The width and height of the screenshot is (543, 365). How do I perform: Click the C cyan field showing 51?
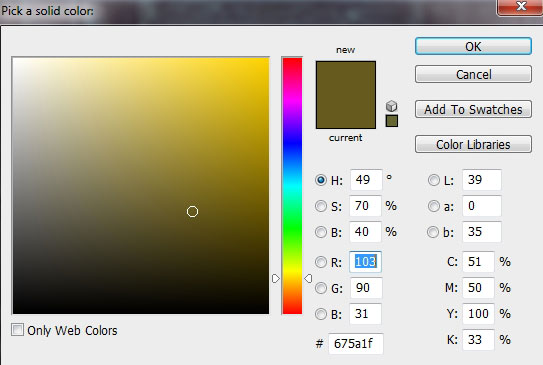point(478,262)
